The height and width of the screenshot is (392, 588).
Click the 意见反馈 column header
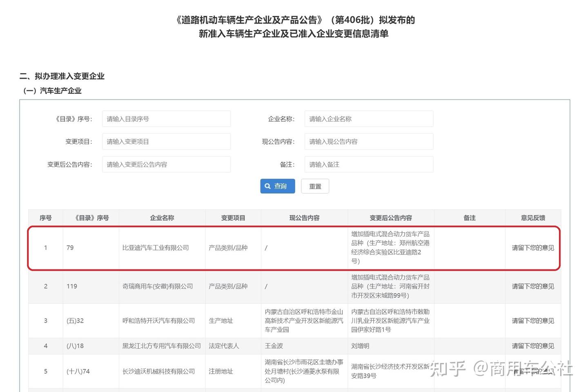[x=533, y=218]
